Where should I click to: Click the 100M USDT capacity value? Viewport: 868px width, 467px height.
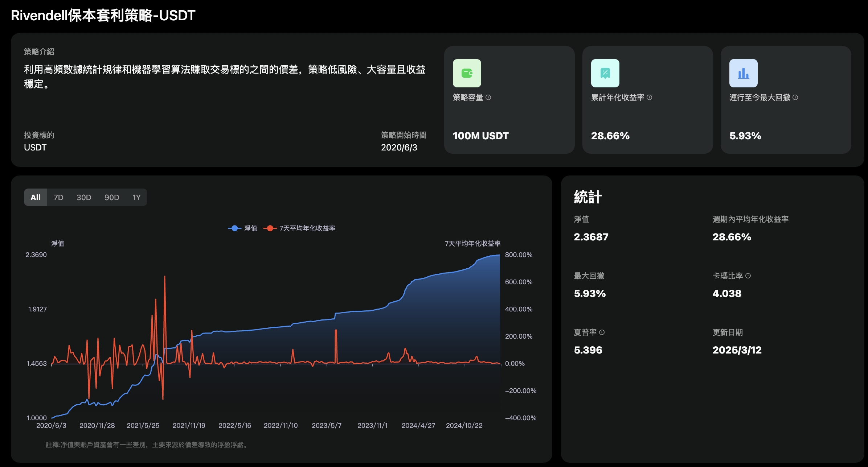tap(480, 136)
